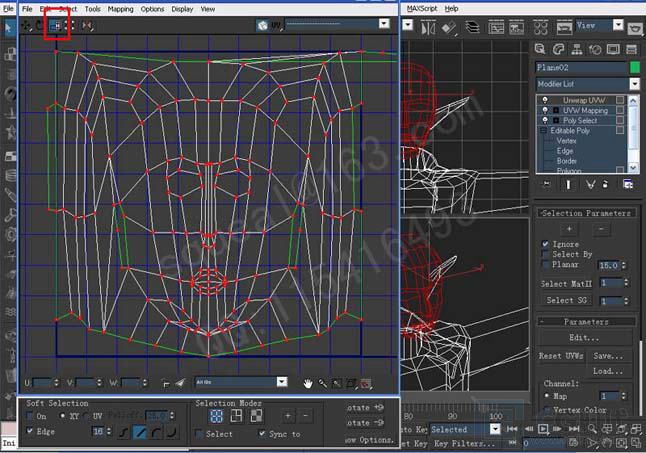Toggle the Poly Select modifier lightbulb
The height and width of the screenshot is (453, 646).
pos(545,120)
